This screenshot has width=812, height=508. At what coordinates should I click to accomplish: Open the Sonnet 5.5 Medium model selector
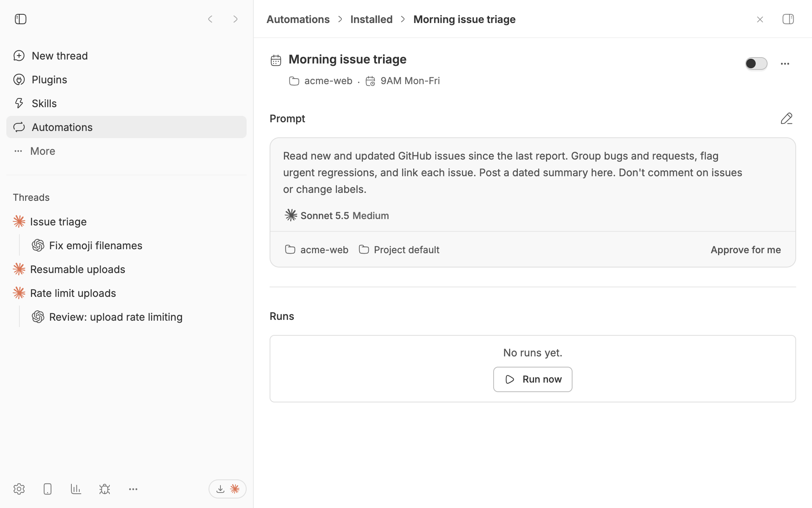[337, 216]
